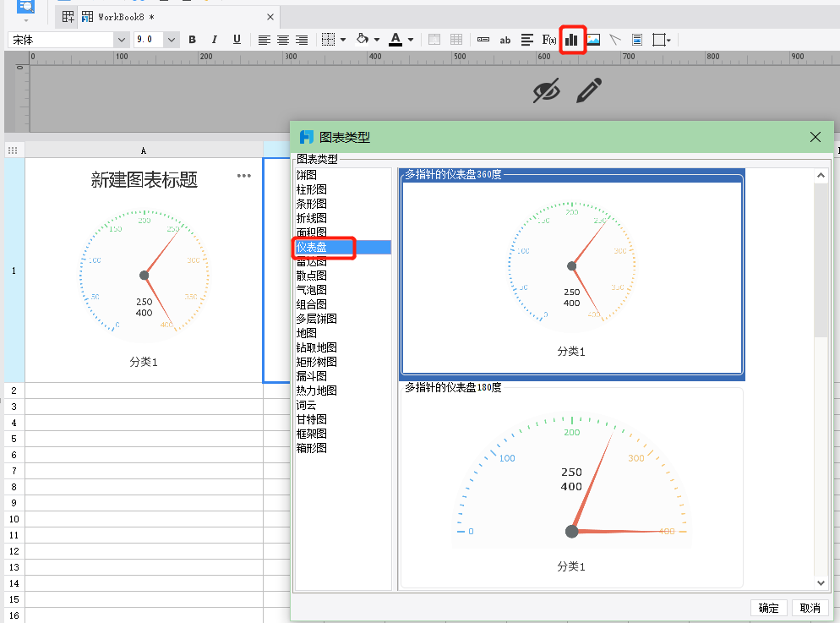
Task: Align cell text left
Action: (265, 40)
